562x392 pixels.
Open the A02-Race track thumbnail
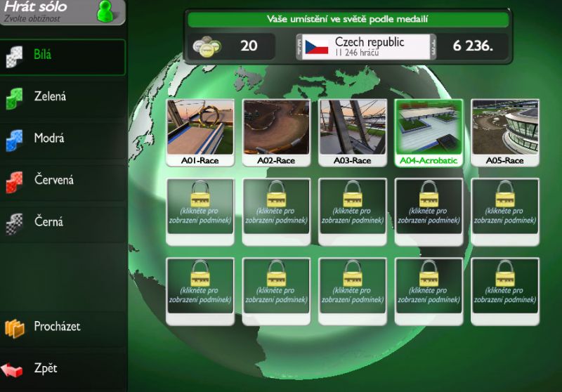click(x=276, y=133)
